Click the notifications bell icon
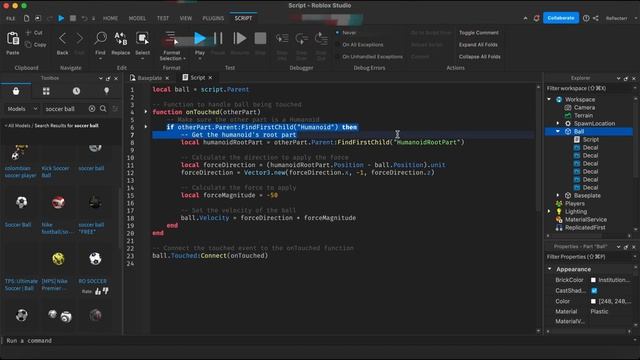The image size is (640, 360). pos(536,18)
